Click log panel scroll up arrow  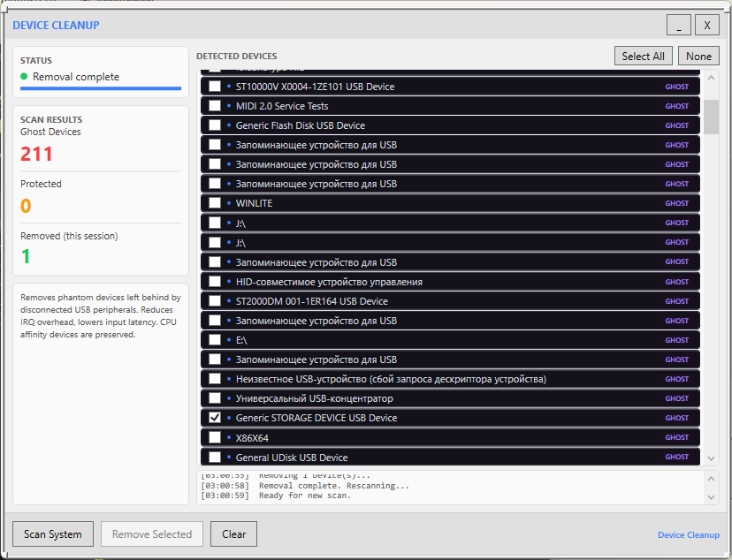tap(713, 477)
